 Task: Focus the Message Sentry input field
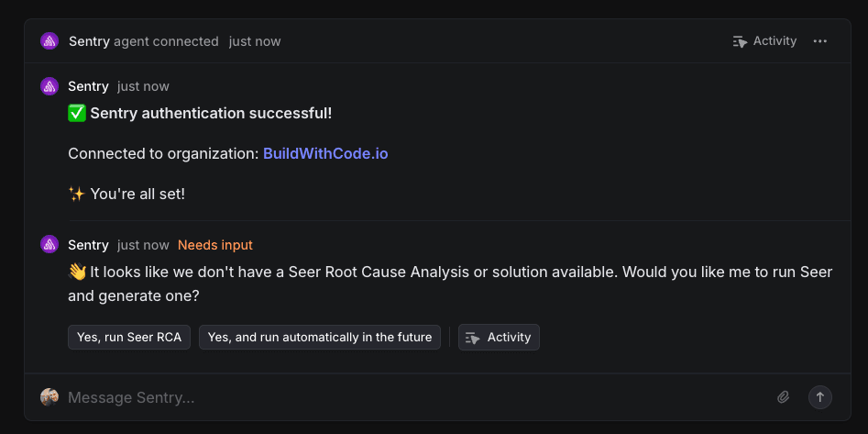coord(415,397)
